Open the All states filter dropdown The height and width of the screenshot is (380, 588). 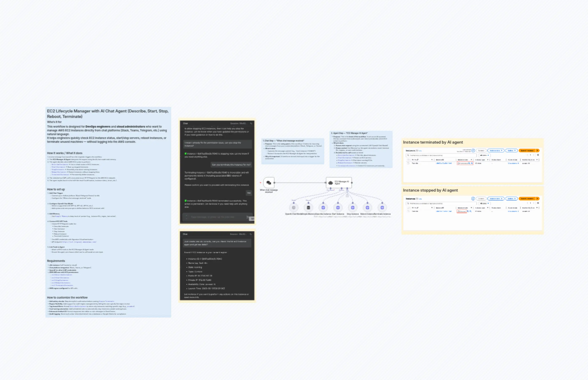pyautogui.click(x=485, y=155)
